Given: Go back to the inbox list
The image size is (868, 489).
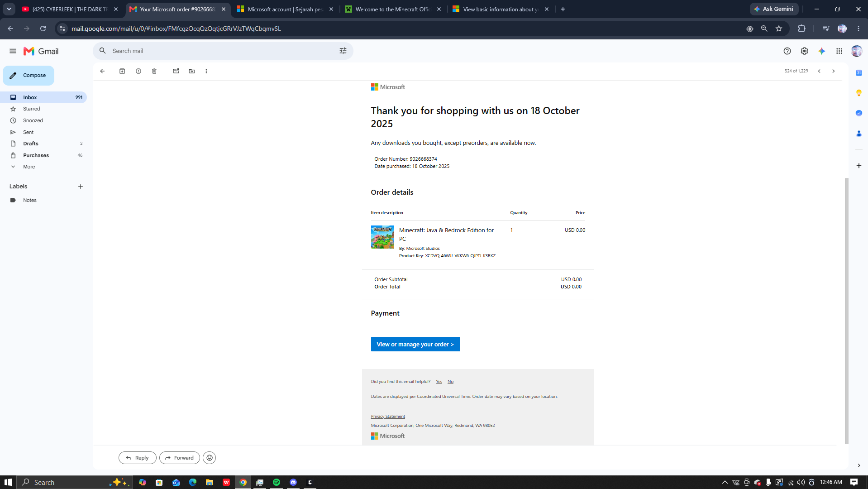Looking at the screenshot, I should [102, 71].
